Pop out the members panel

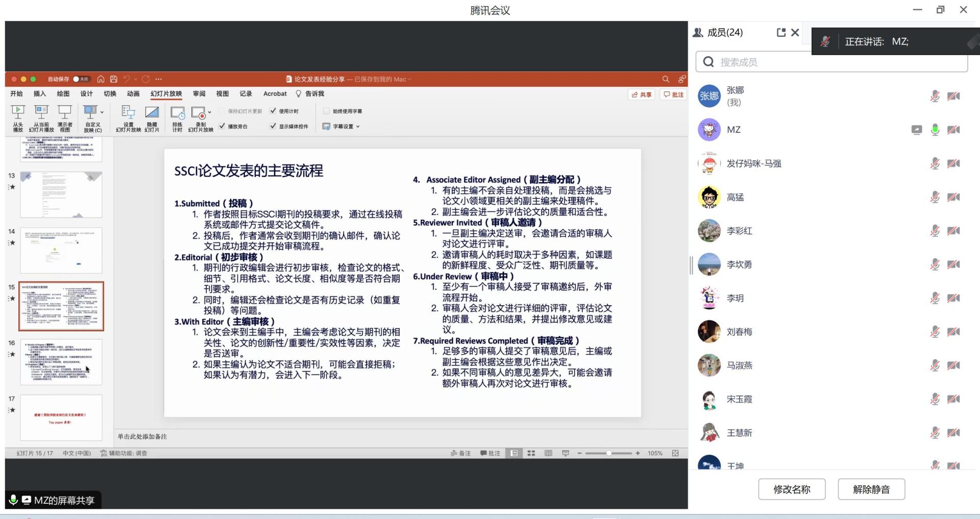point(780,33)
